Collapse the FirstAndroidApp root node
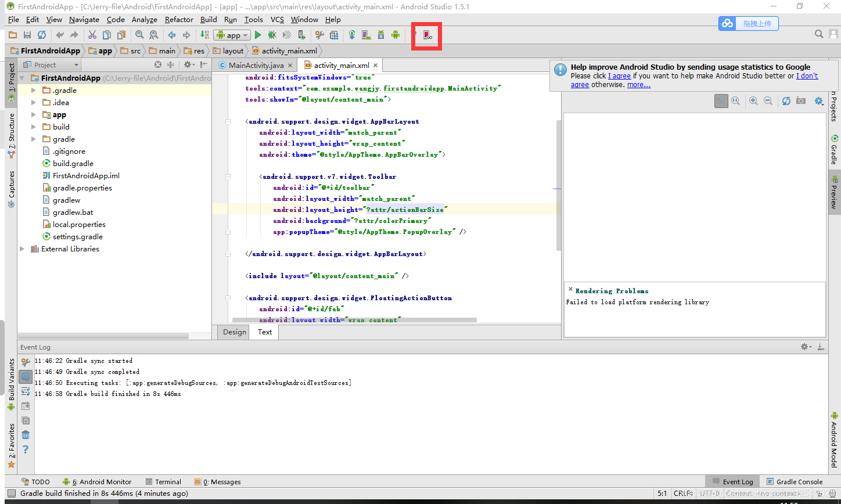841x504 pixels. (x=22, y=78)
